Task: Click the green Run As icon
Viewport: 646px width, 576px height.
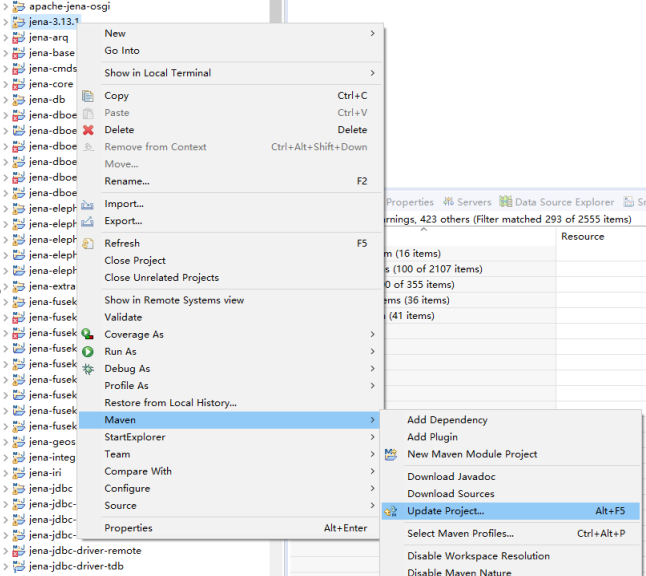Action: click(88, 352)
